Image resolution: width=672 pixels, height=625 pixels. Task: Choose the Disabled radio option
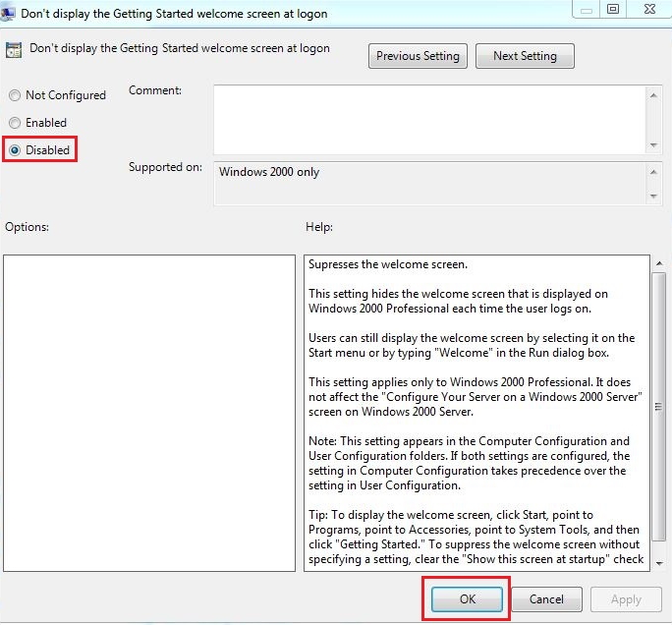point(15,150)
